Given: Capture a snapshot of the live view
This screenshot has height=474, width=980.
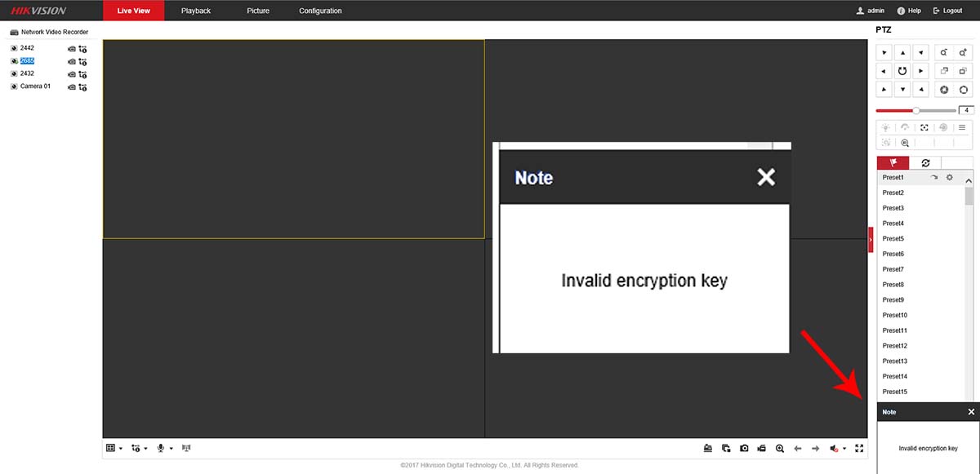Looking at the screenshot, I should coord(744,447).
